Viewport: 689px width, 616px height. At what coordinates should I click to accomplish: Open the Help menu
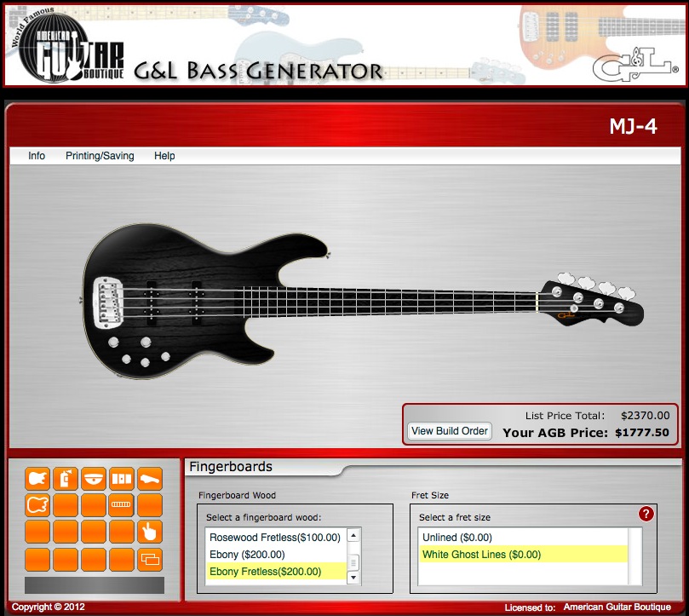pos(164,156)
